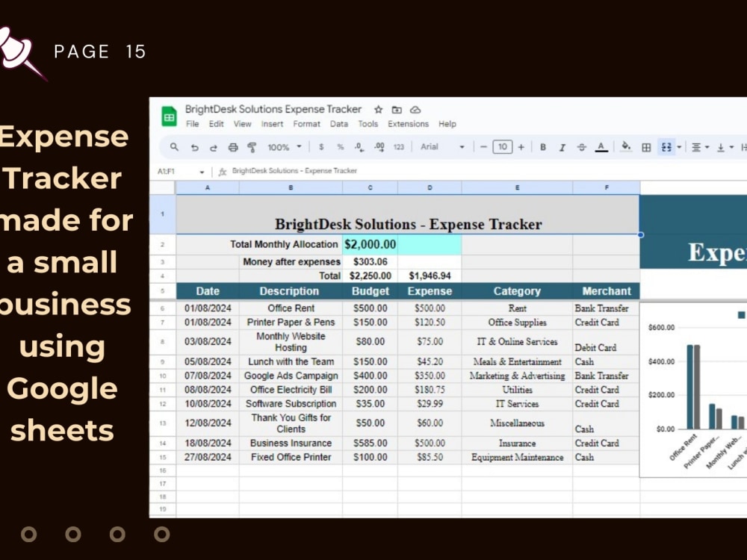This screenshot has width=747, height=560.
Task: Undo the last action
Action: [x=194, y=148]
